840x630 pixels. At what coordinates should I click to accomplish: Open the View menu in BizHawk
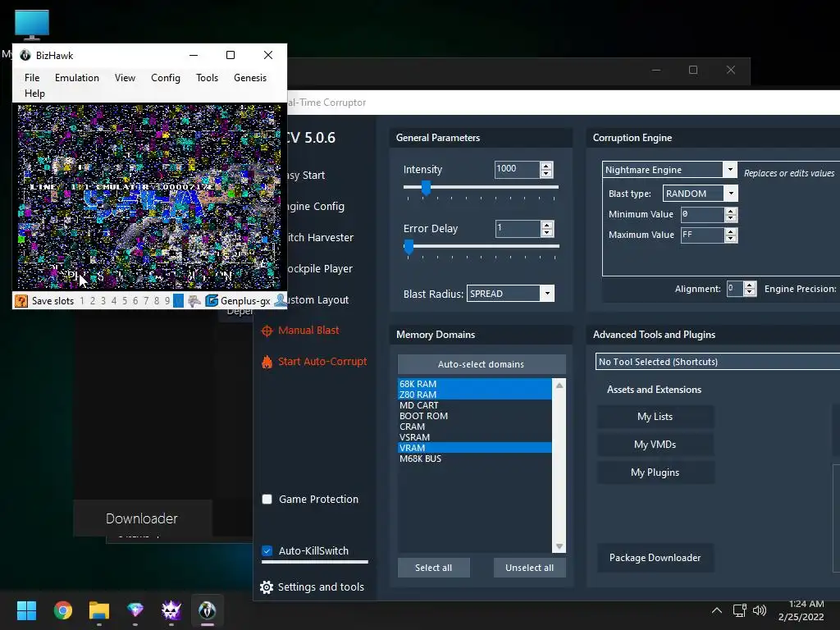tap(125, 78)
